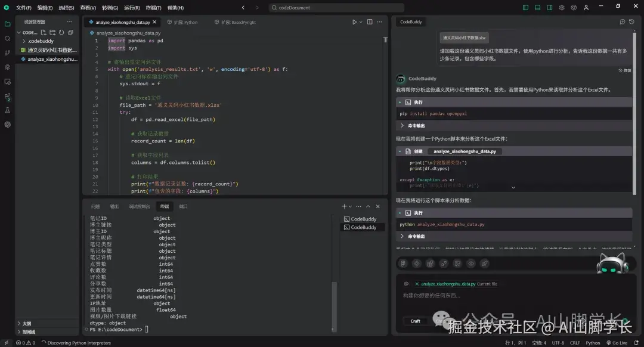This screenshot has width=644, height=347.
Task: Click the image icon in CodeBuddy toolbar
Action: pos(457,264)
